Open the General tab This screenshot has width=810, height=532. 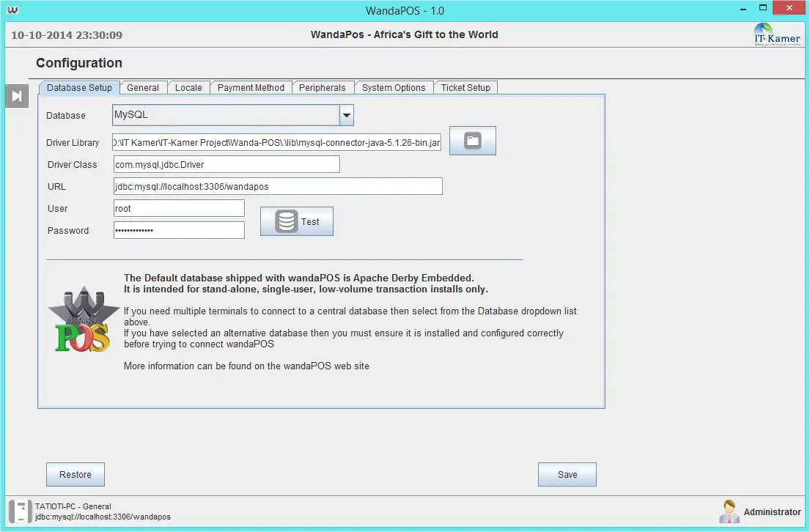(143, 88)
